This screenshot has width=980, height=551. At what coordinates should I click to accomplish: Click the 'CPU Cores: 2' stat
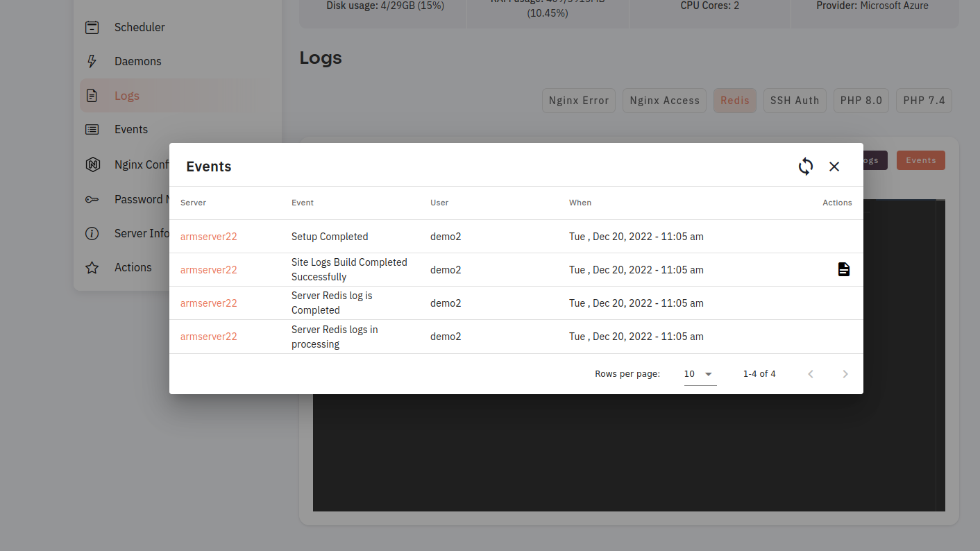710,6
